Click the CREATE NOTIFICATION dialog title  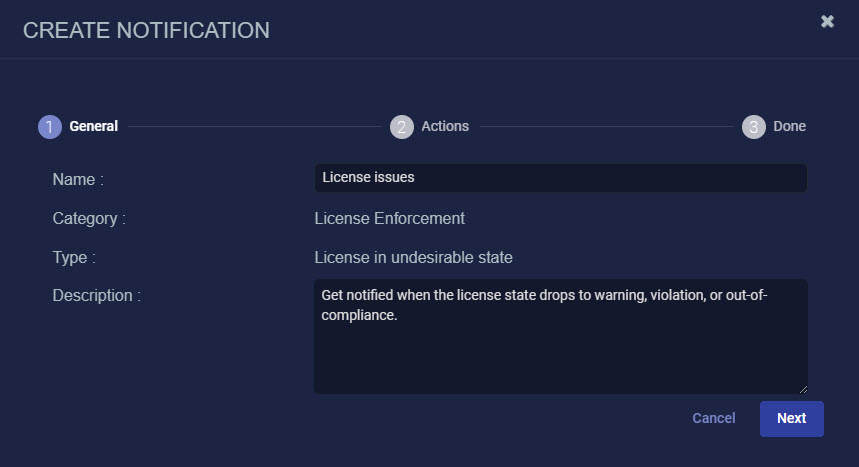(146, 30)
